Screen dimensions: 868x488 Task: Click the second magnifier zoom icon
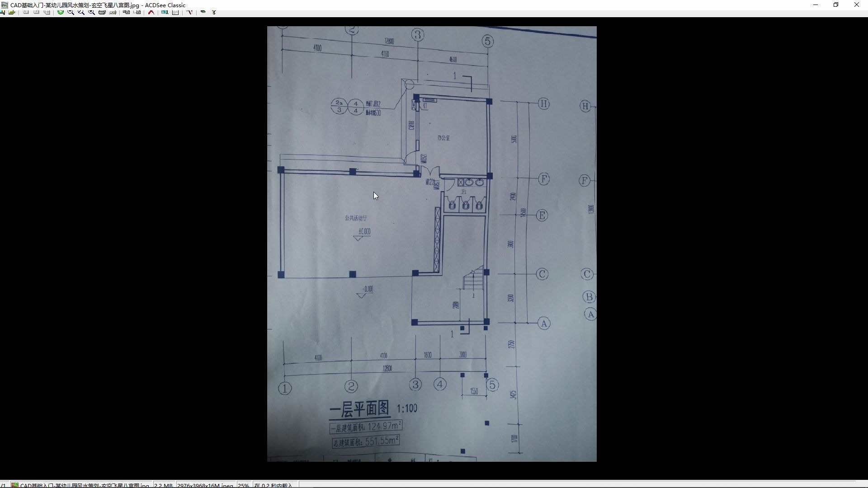[x=81, y=12]
